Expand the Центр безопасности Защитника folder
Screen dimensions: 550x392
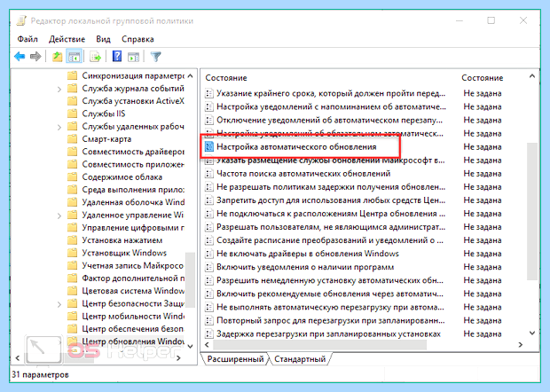click(59, 304)
